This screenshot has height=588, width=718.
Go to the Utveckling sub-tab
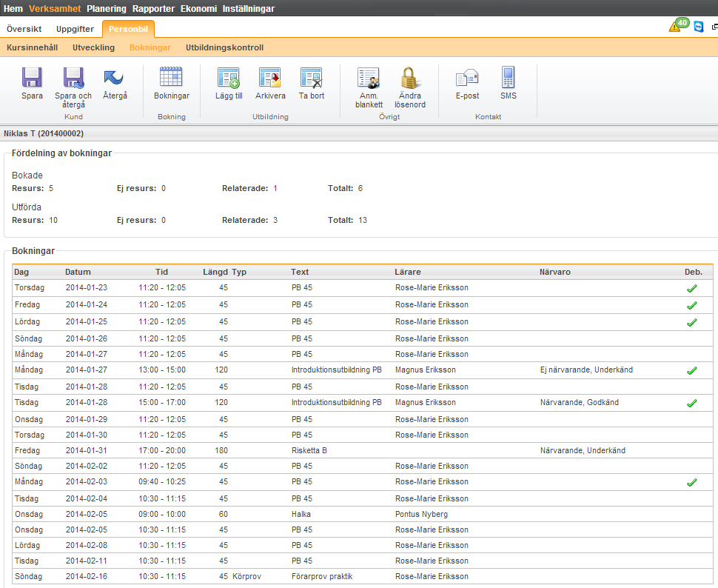point(93,47)
